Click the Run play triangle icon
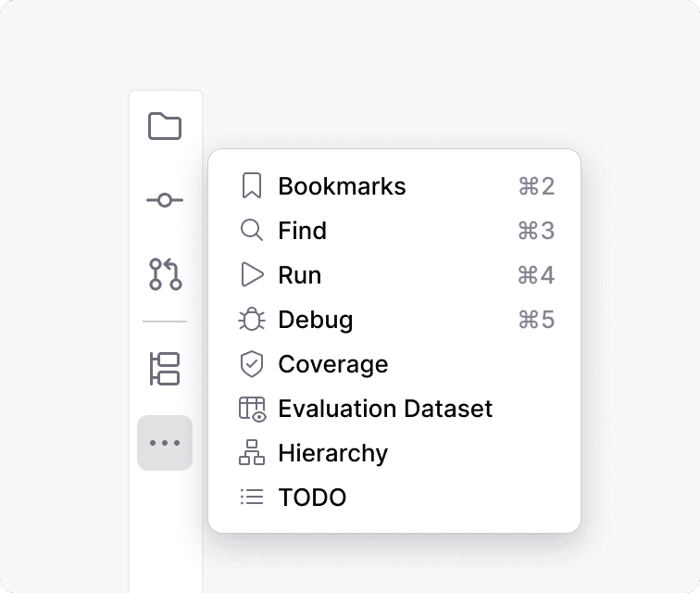700x593 pixels. click(252, 275)
